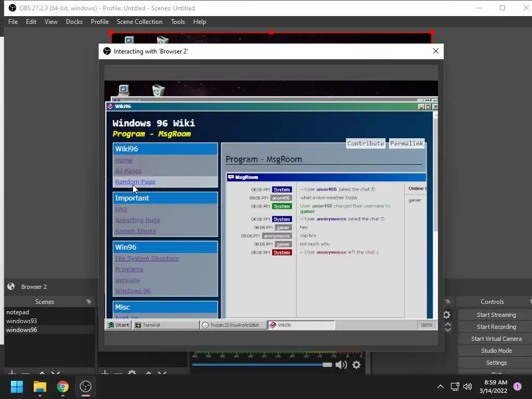The image size is (532, 399).
Task: Open File Explorer from the taskbar
Action: pos(39,387)
